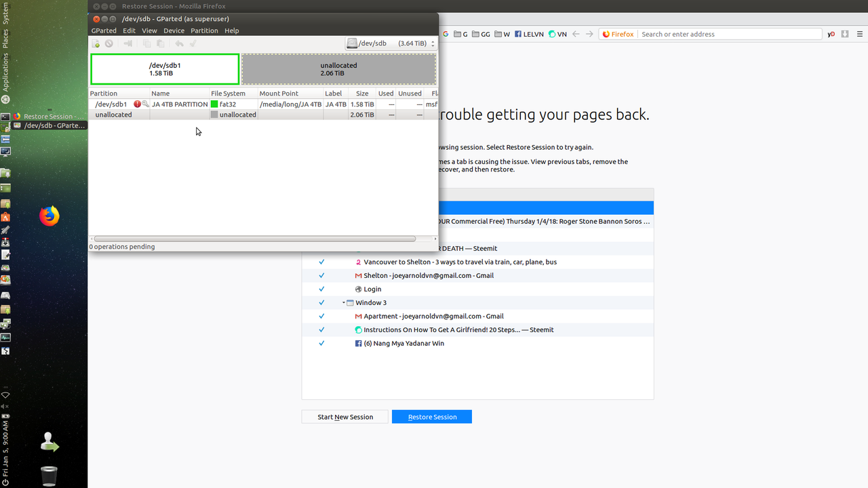The width and height of the screenshot is (868, 488).
Task: Uncheck the Apartment Gmail tab checkmark
Action: point(321,316)
